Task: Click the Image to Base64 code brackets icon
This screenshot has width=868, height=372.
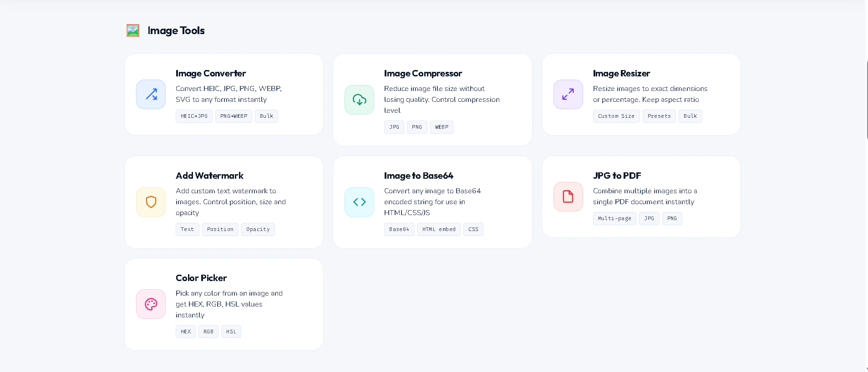Action: click(x=360, y=202)
